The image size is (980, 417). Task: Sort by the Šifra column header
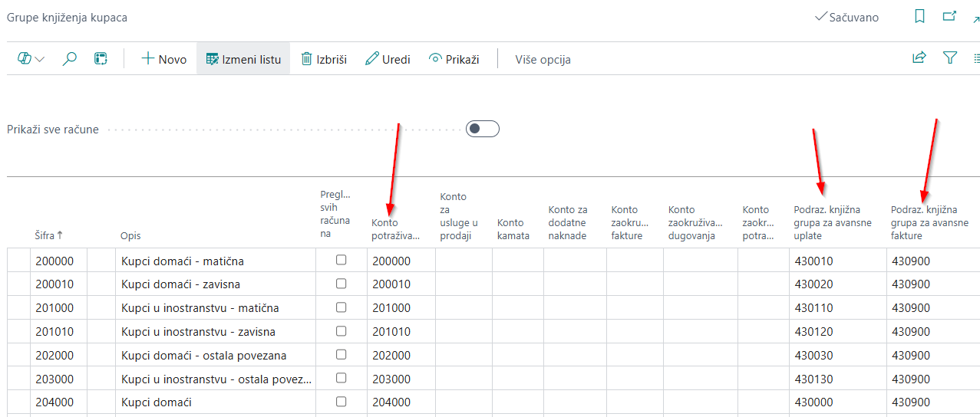[x=48, y=235]
